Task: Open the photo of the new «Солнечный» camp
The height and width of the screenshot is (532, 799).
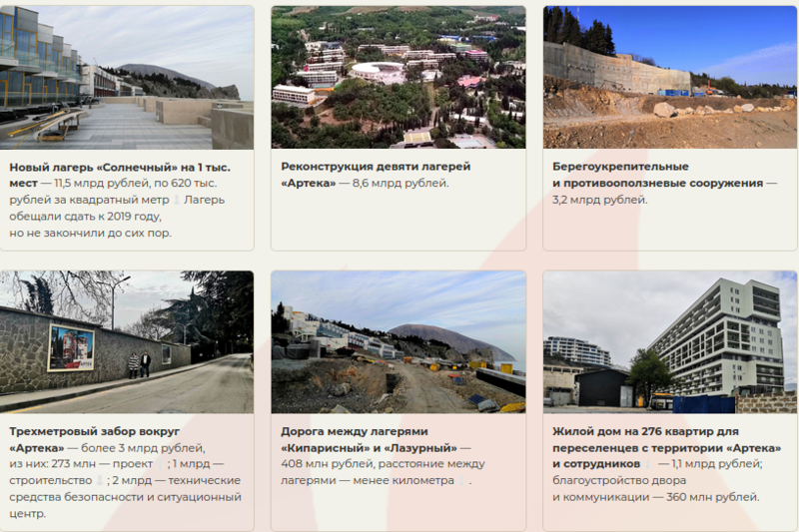Action: [x=127, y=78]
